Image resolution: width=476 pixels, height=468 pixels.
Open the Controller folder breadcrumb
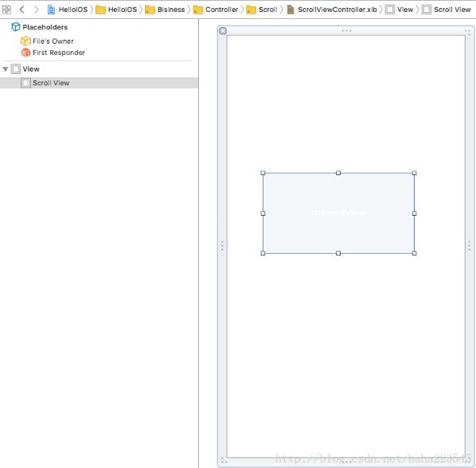(x=216, y=10)
